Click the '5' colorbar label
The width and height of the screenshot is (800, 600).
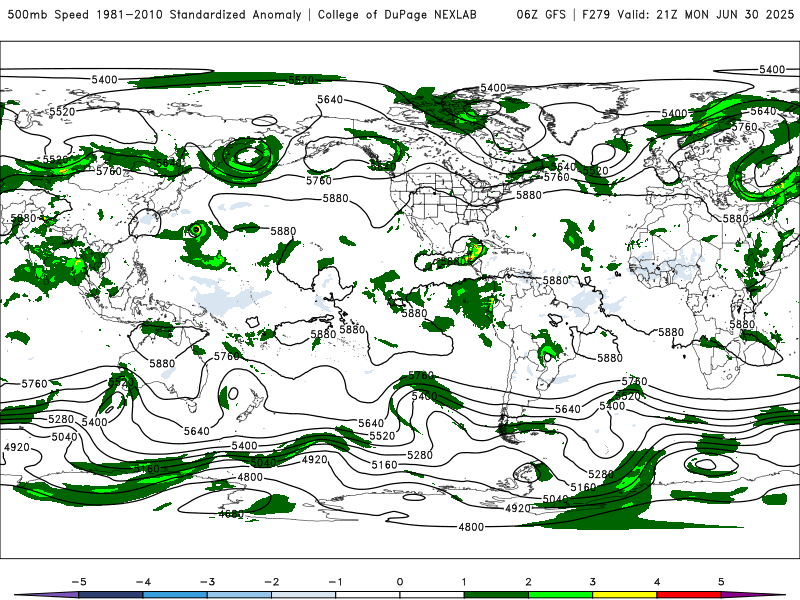point(721,582)
